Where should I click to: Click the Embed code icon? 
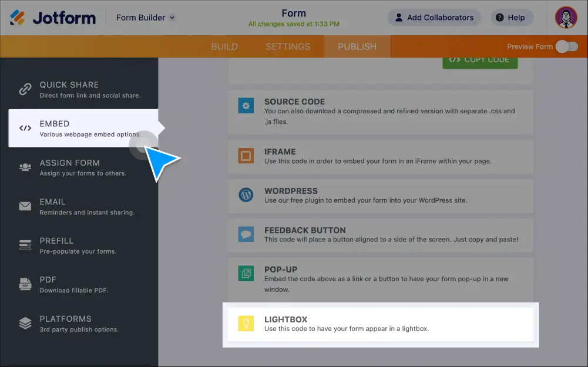[x=25, y=128]
